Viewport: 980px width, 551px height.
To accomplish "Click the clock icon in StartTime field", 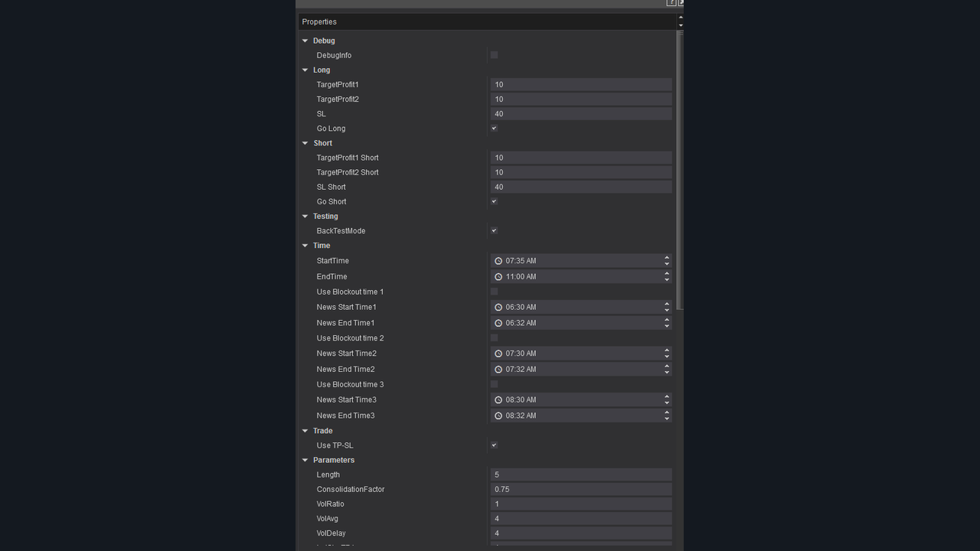I will 498,261.
